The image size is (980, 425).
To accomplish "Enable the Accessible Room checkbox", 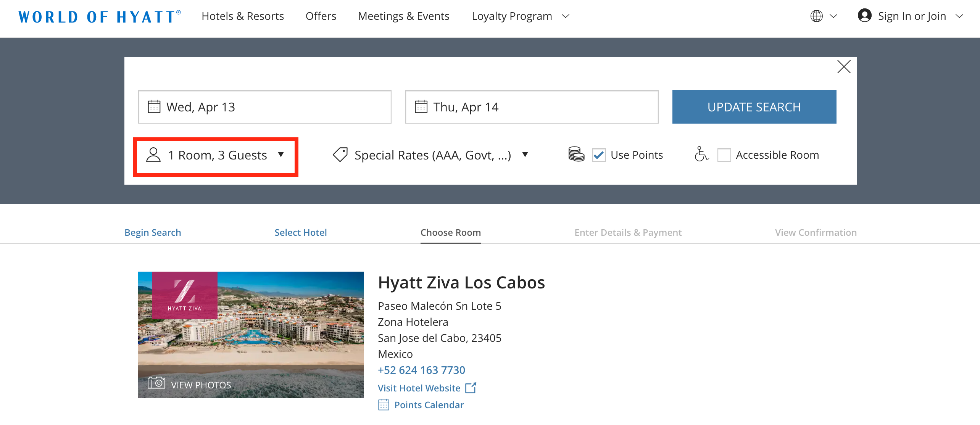I will pos(724,155).
